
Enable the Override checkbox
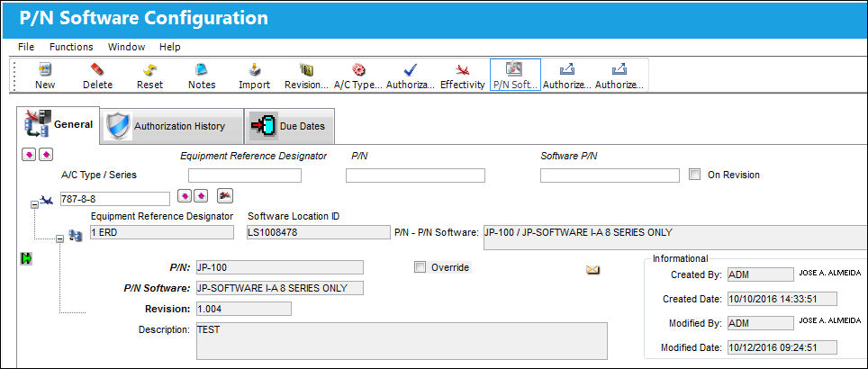(x=420, y=267)
